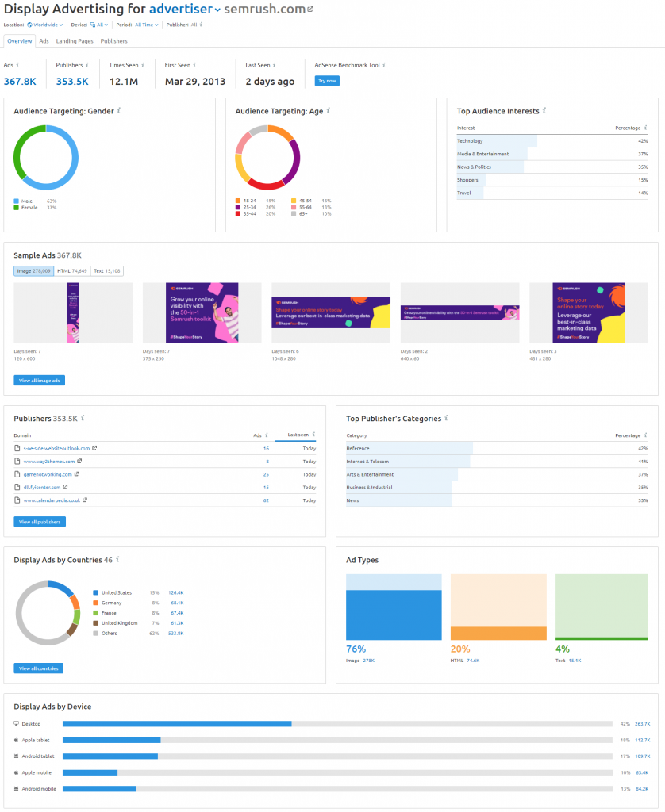
Task: Open the Location Worldwide dropdown
Action: point(45,25)
